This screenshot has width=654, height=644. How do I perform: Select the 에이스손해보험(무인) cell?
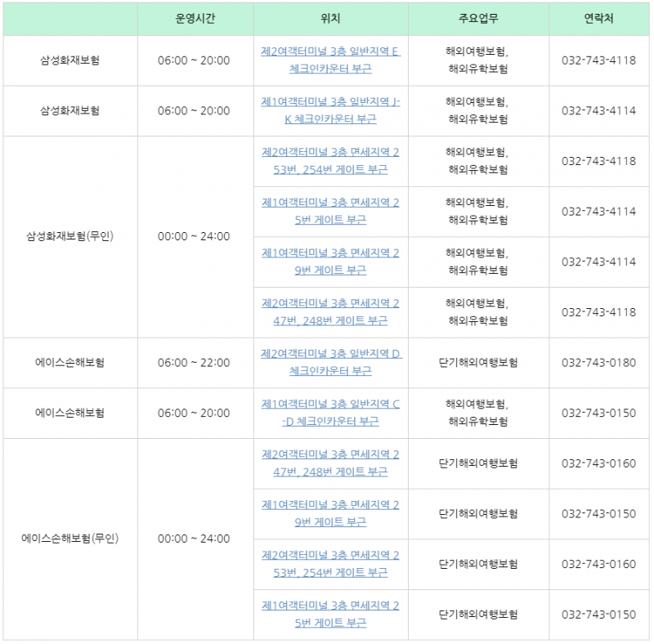pyautogui.click(x=70, y=539)
